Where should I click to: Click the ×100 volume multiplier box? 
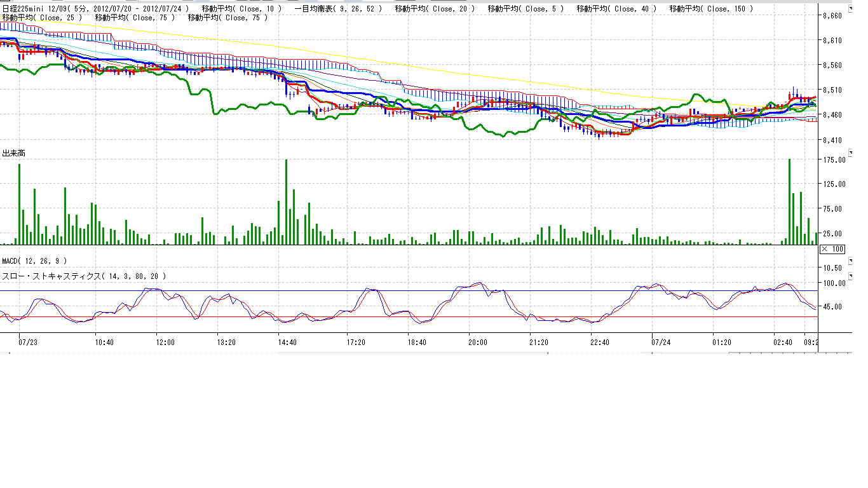click(832, 248)
